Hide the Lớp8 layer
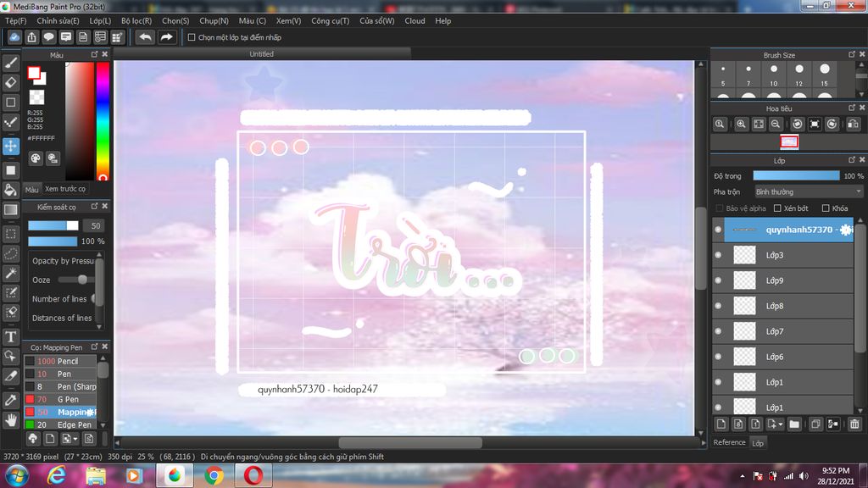The width and height of the screenshot is (868, 488). point(718,306)
